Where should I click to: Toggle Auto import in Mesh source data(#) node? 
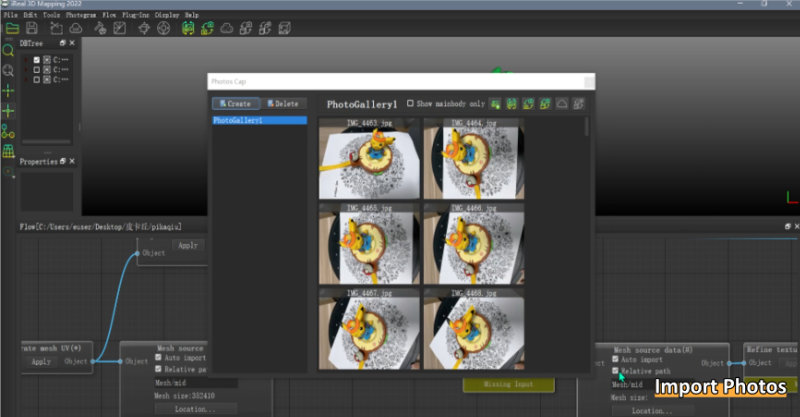pyautogui.click(x=615, y=359)
